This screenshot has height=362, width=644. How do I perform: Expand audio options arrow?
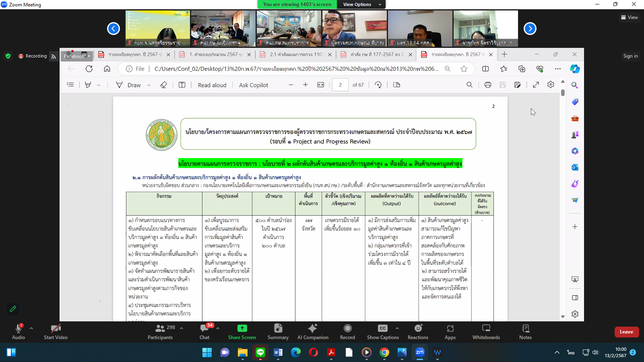31,328
